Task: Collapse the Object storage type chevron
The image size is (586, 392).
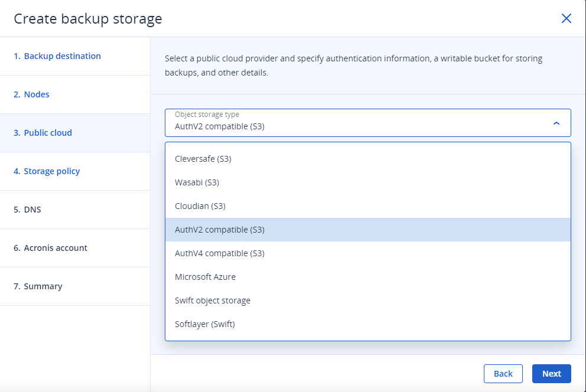Action: pos(556,123)
